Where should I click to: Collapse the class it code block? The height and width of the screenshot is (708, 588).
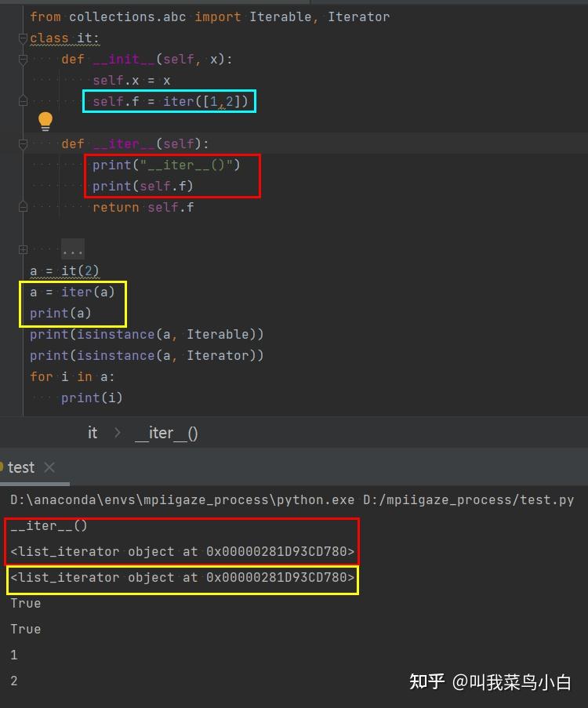pyautogui.click(x=23, y=38)
